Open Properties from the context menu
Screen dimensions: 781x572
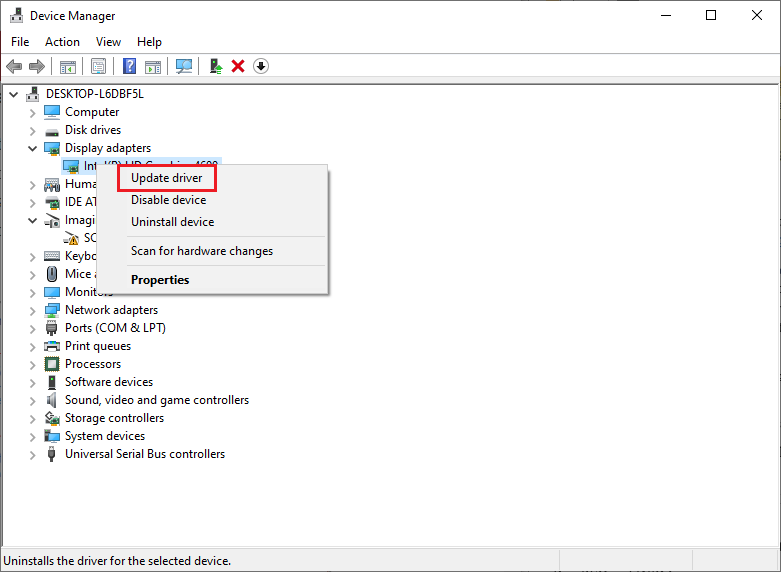160,280
